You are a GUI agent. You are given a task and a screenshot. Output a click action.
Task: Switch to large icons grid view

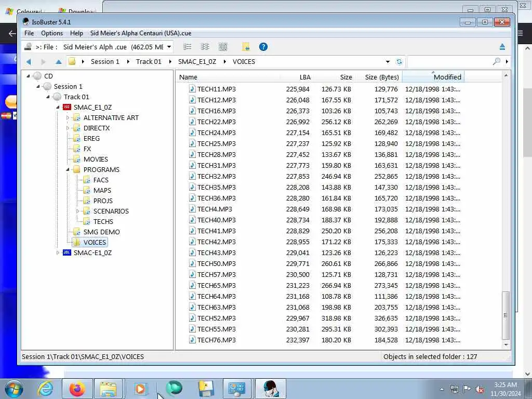pyautogui.click(x=222, y=47)
